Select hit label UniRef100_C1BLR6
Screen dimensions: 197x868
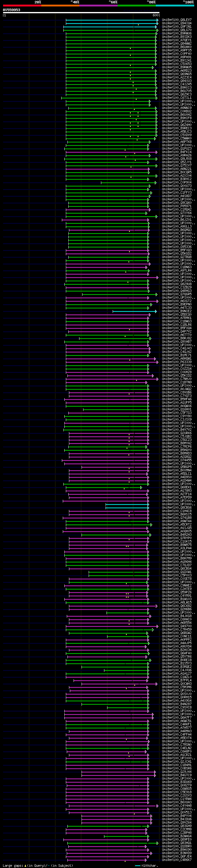[176, 325]
